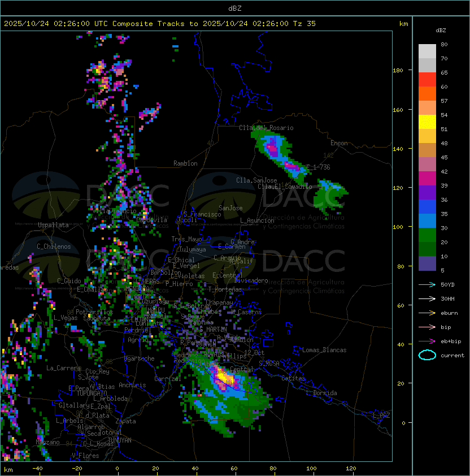Click the 'Clla.del_Rosario' map label
470x476 pixels.
[266, 128]
